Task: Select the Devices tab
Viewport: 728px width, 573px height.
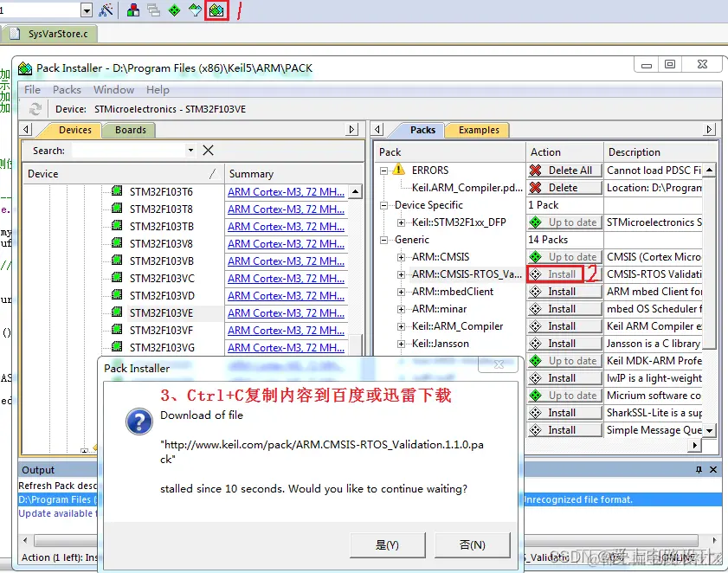Action: click(74, 130)
